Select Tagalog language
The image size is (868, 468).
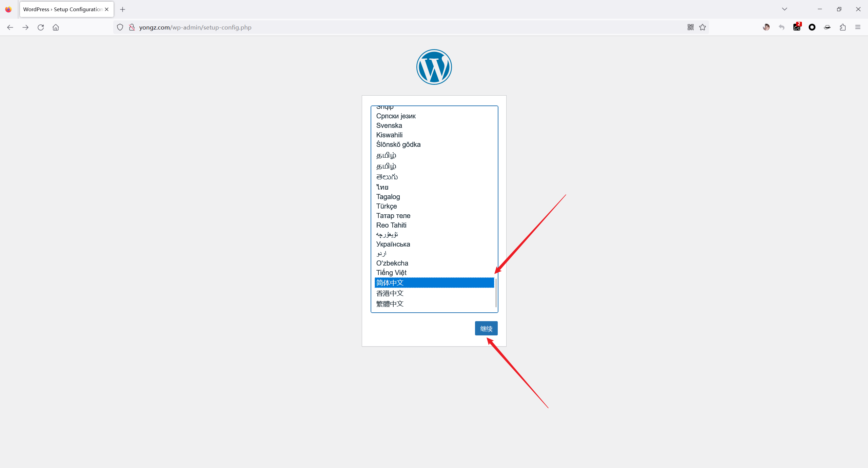pos(434,197)
